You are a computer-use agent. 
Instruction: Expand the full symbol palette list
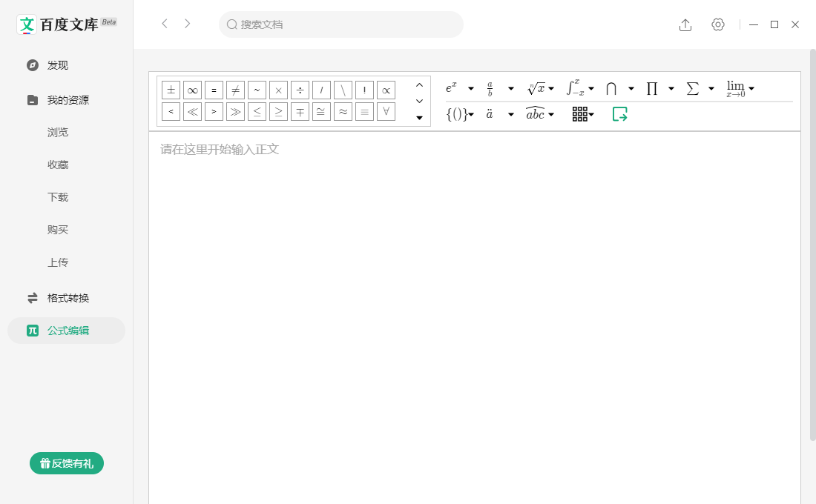419,118
